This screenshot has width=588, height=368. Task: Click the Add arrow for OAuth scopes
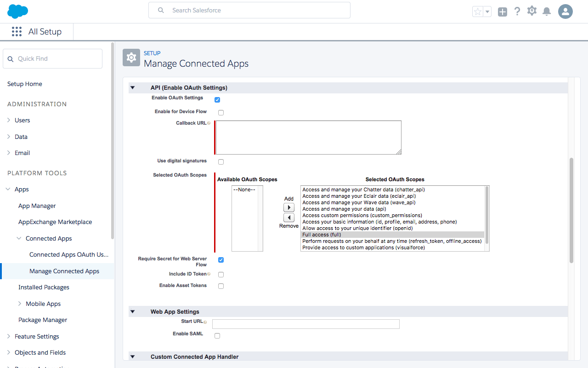point(289,207)
